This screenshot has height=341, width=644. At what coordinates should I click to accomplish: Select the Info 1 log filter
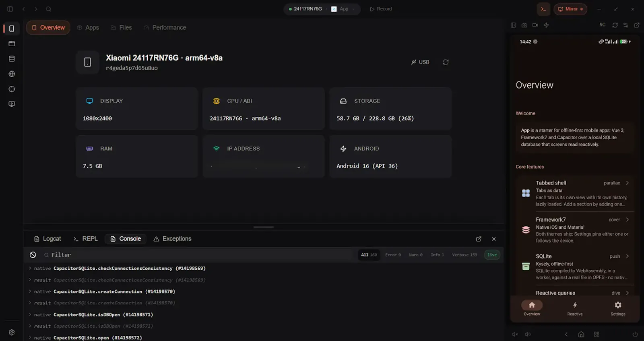click(x=438, y=255)
